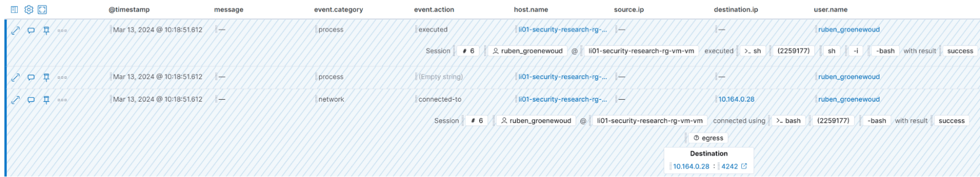This screenshot has width=980, height=177.
Task: Expand details of the first process event
Action: pos(15,30)
